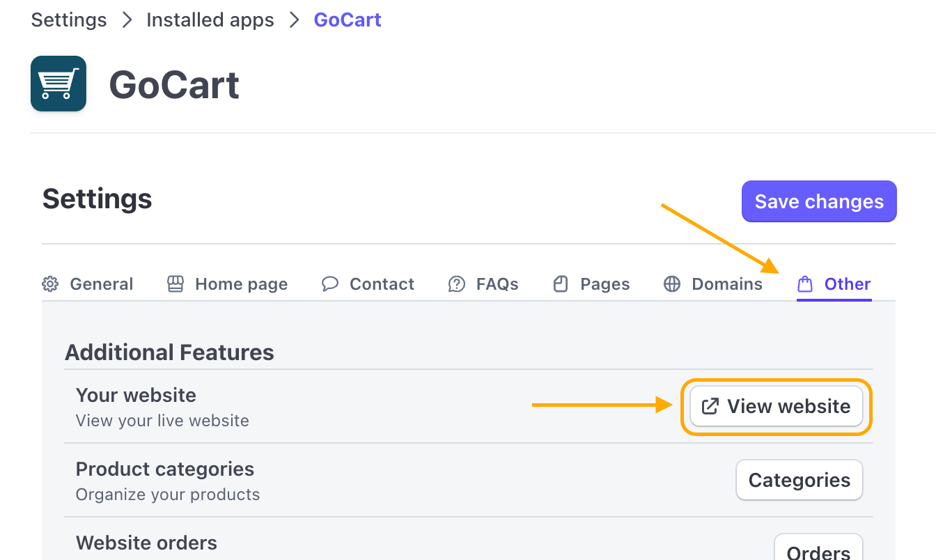Click the external link icon inside View website
The height and width of the screenshot is (560, 936).
(710, 406)
